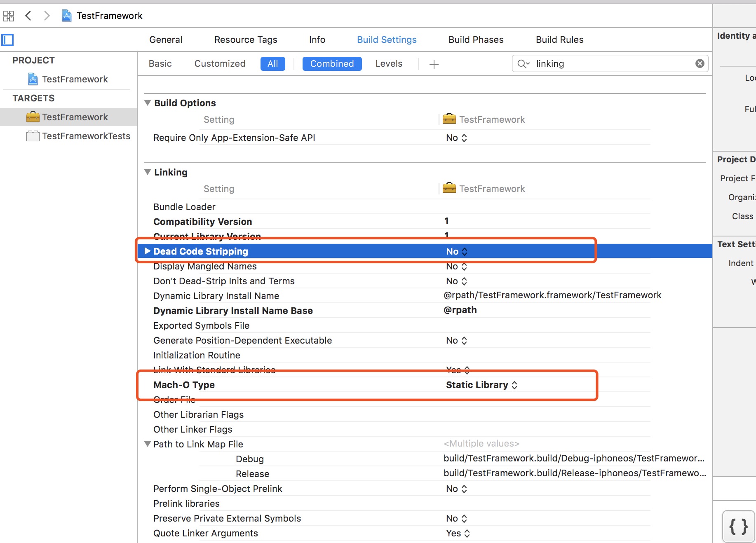Go back with the left chevron
This screenshot has width=756, height=543.
pos(28,16)
